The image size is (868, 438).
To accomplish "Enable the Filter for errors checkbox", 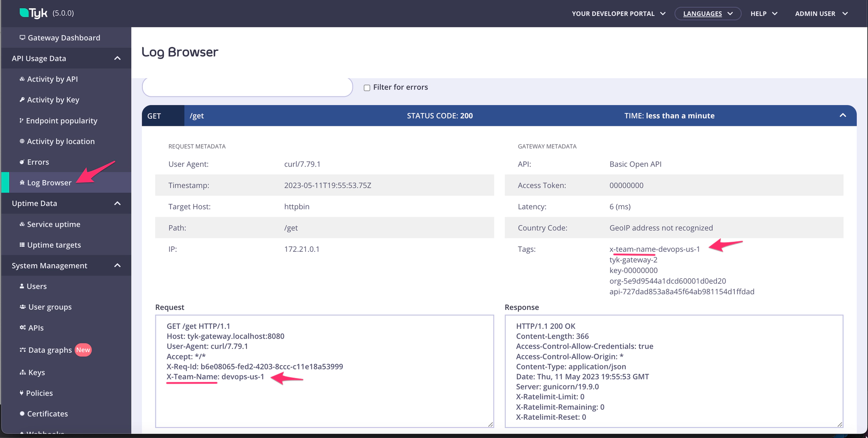I will [367, 88].
